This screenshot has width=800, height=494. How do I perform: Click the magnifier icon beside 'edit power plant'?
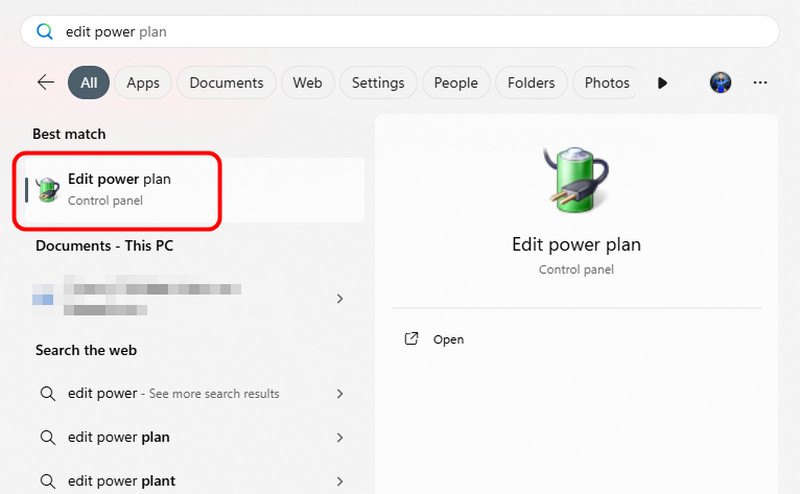tap(47, 480)
